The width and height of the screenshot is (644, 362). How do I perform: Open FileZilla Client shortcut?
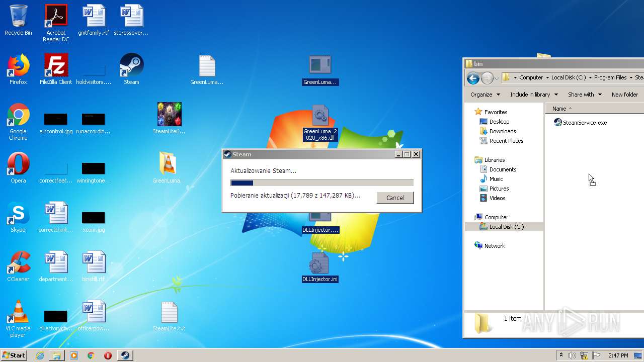tap(56, 69)
